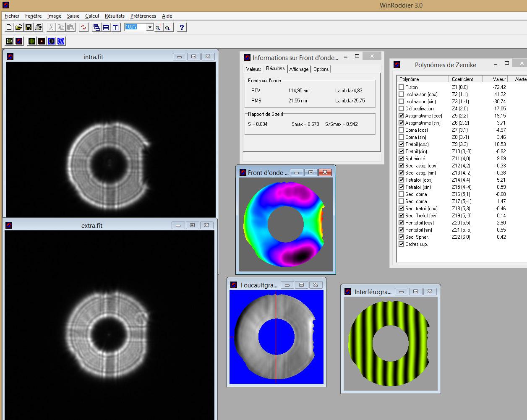Screen dimensions: 527x420
Task: Open the interferogram green fringes icon
Action: click(31, 41)
